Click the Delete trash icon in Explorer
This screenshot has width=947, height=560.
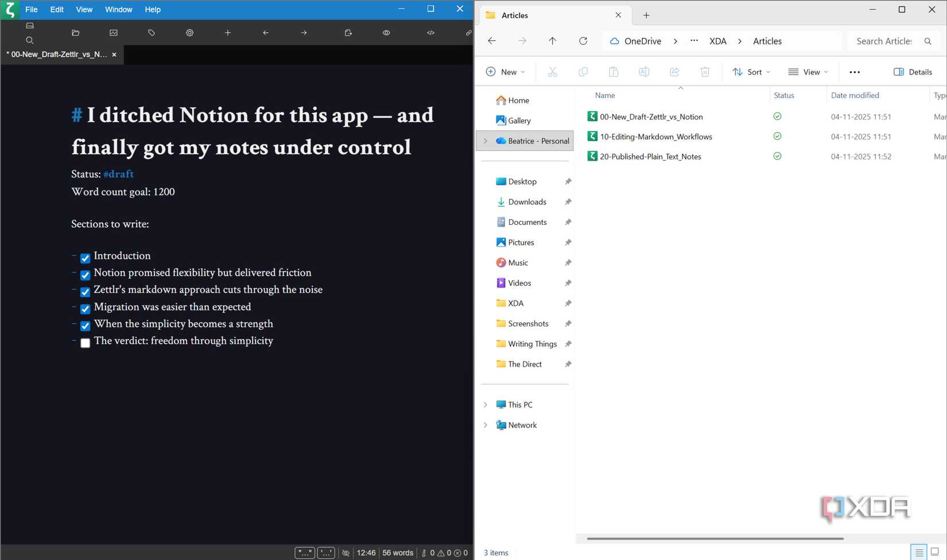pos(705,72)
